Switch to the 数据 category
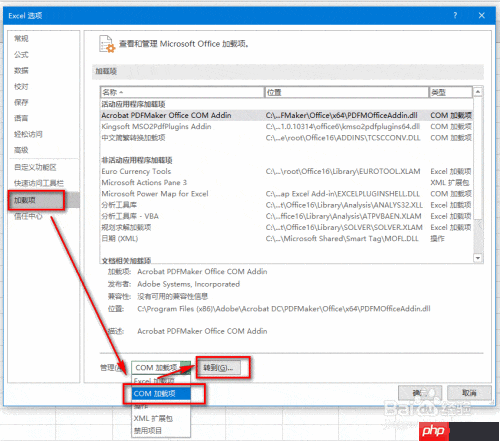 pos(43,71)
